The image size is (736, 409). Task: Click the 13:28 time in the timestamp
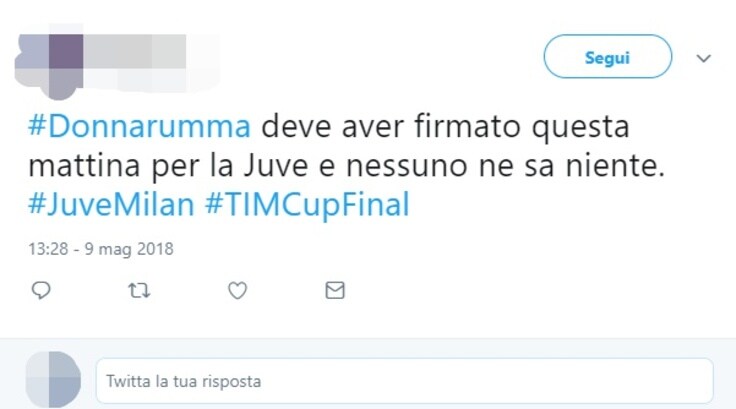pyautogui.click(x=48, y=249)
